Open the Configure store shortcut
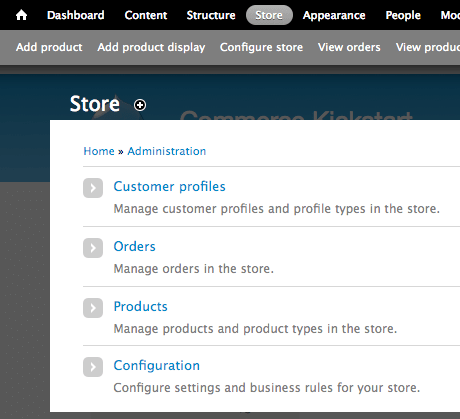460x419 pixels. [261, 47]
